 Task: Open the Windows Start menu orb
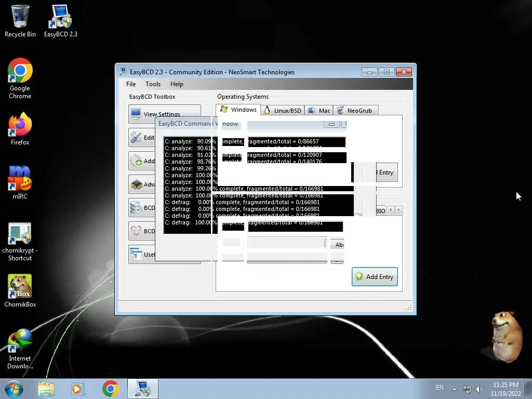pyautogui.click(x=14, y=389)
